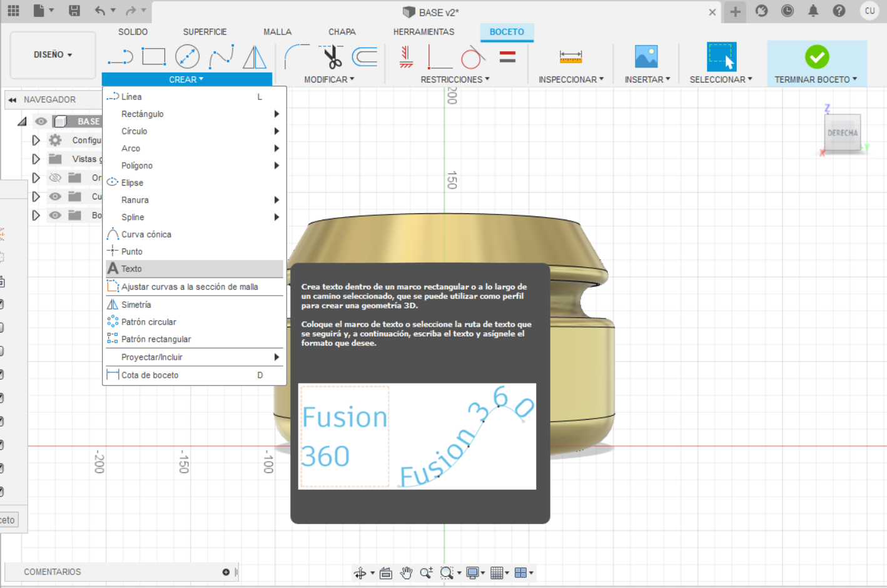Open the INSPECCIONAR dropdown

[x=571, y=79]
